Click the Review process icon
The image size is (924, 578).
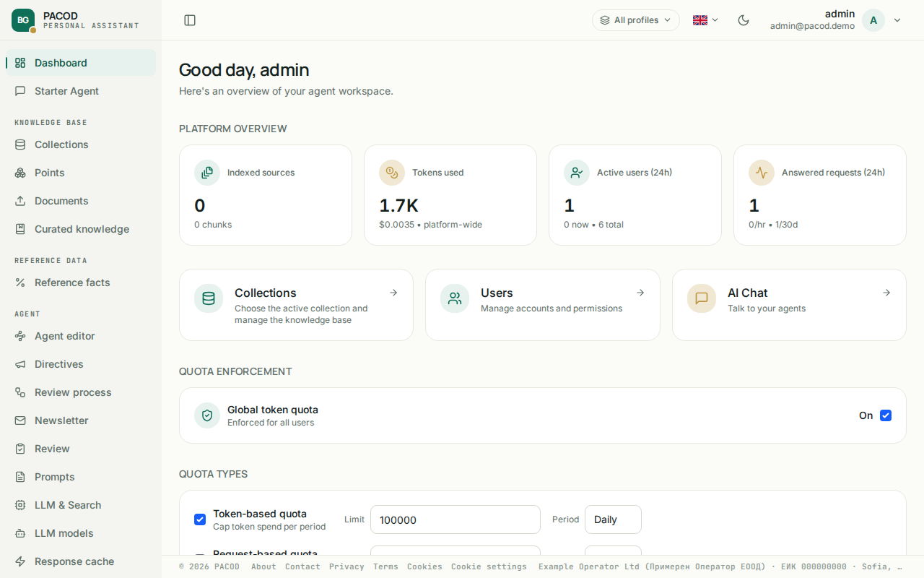click(20, 392)
